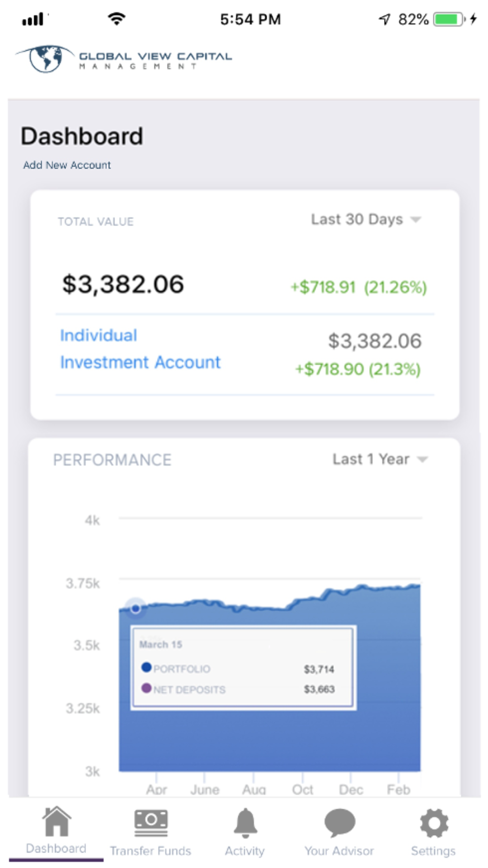Click the purple NET DEPOSITS legend dot
The image size is (488, 868).
146,688
